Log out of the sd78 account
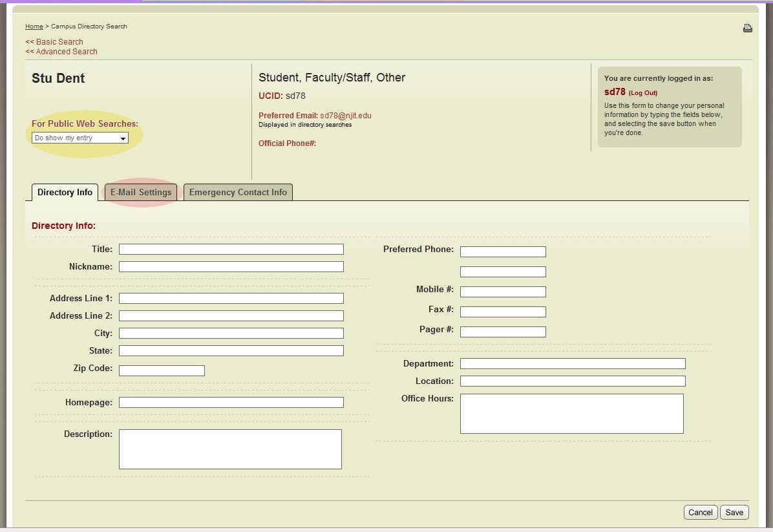The height and width of the screenshot is (532, 773). tap(642, 92)
